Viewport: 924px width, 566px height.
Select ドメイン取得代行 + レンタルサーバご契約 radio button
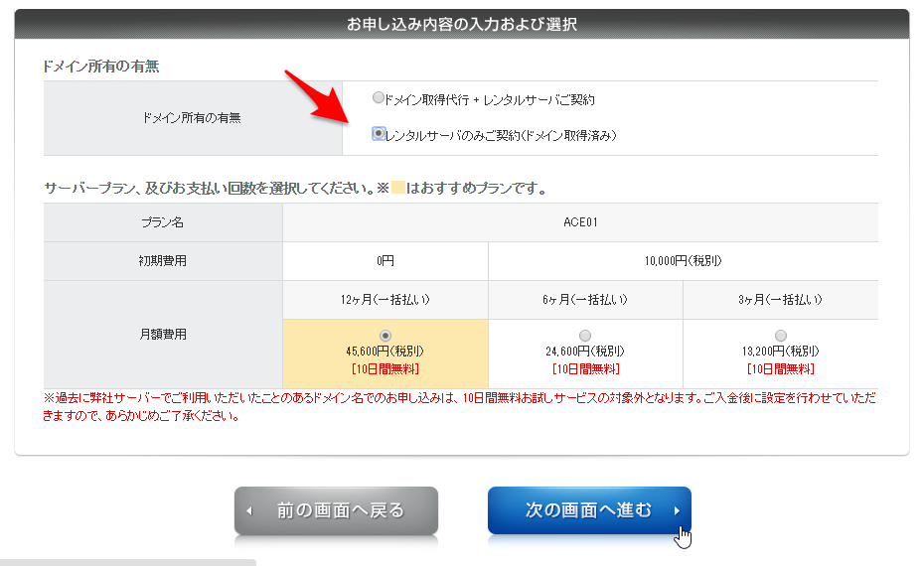(378, 99)
